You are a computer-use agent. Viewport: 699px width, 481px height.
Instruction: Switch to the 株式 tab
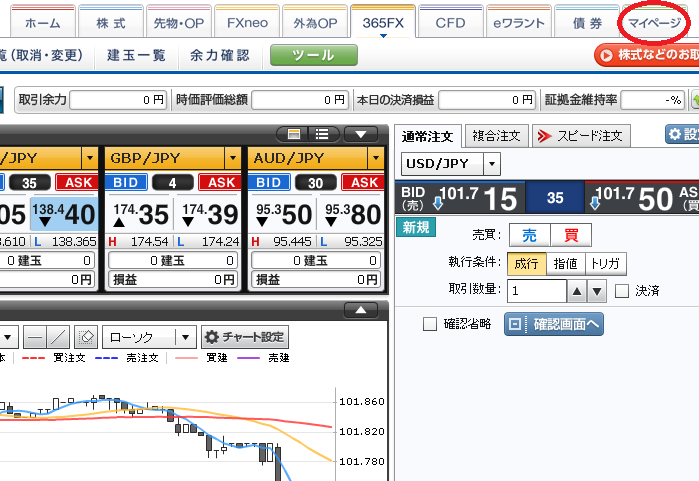(111, 22)
